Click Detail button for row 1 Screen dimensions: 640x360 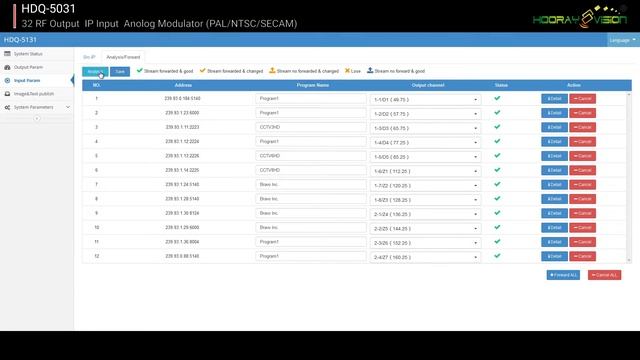(554, 98)
